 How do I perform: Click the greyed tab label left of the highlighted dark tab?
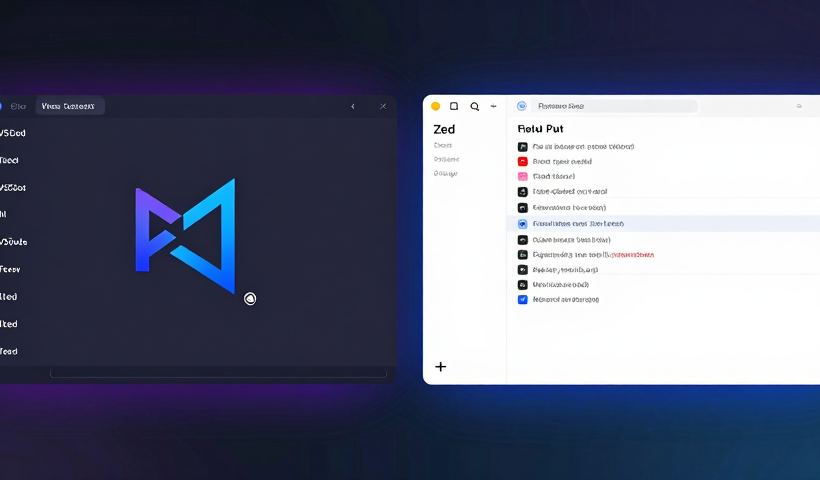tap(18, 106)
